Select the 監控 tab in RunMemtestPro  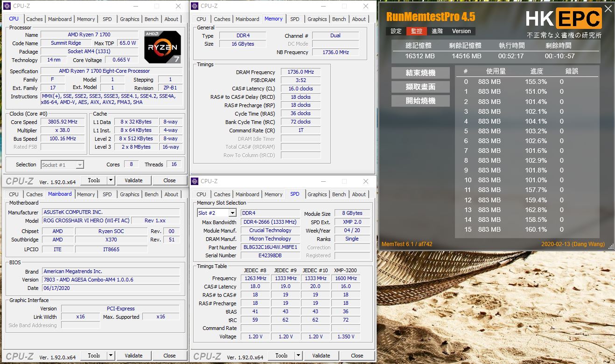tap(417, 31)
